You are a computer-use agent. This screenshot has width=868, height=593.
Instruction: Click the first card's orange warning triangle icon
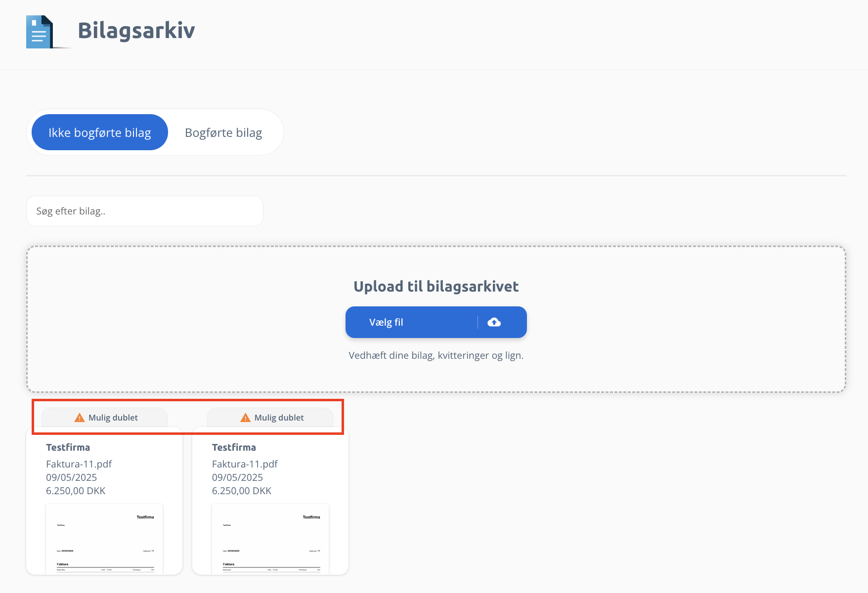coord(80,418)
